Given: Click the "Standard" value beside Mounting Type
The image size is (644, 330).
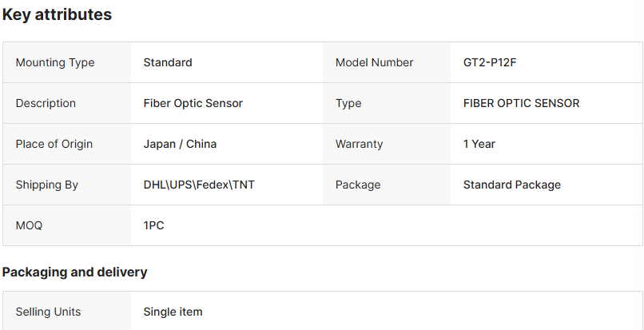Looking at the screenshot, I should click(168, 62).
